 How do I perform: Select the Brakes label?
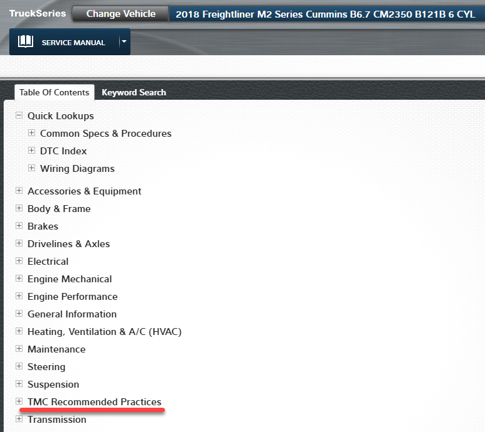[x=43, y=226]
